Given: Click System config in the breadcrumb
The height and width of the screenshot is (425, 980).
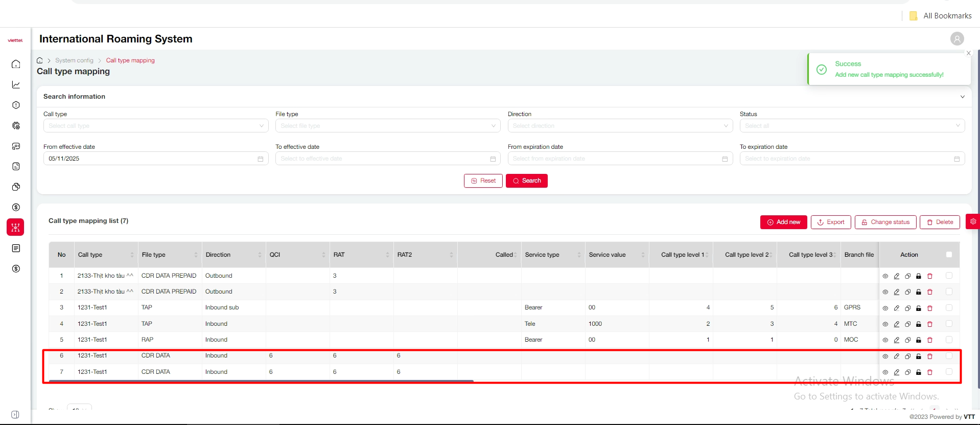Looking at the screenshot, I should coord(74,60).
